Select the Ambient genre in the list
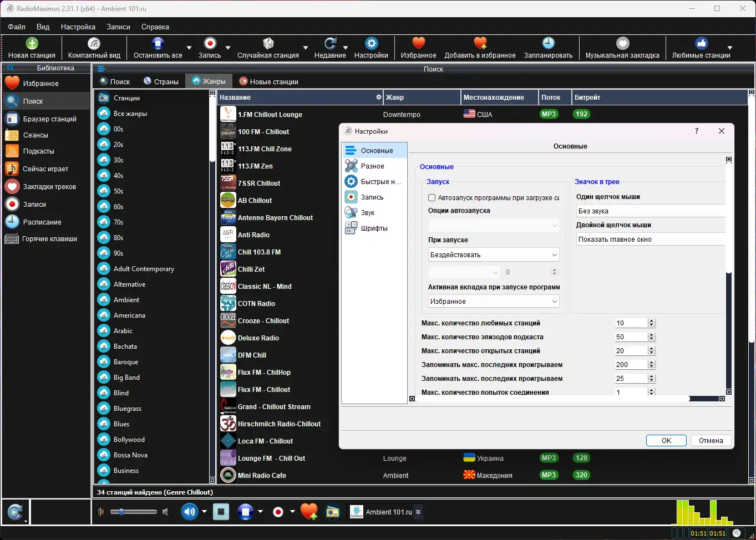 tap(126, 300)
